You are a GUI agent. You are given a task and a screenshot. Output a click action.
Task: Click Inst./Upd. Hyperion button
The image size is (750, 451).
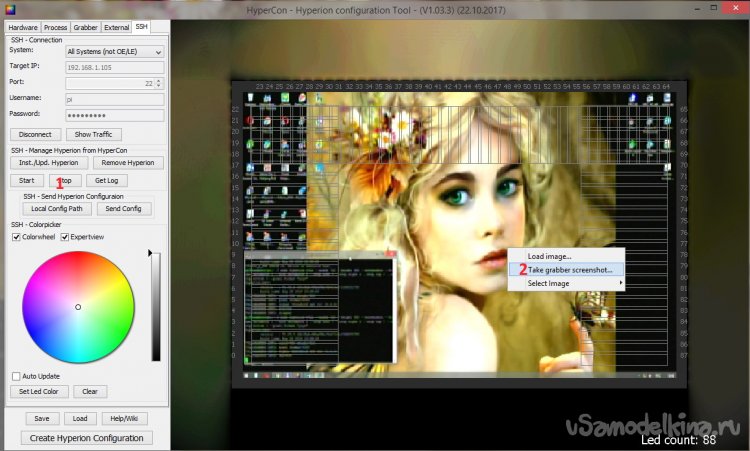coord(49,162)
